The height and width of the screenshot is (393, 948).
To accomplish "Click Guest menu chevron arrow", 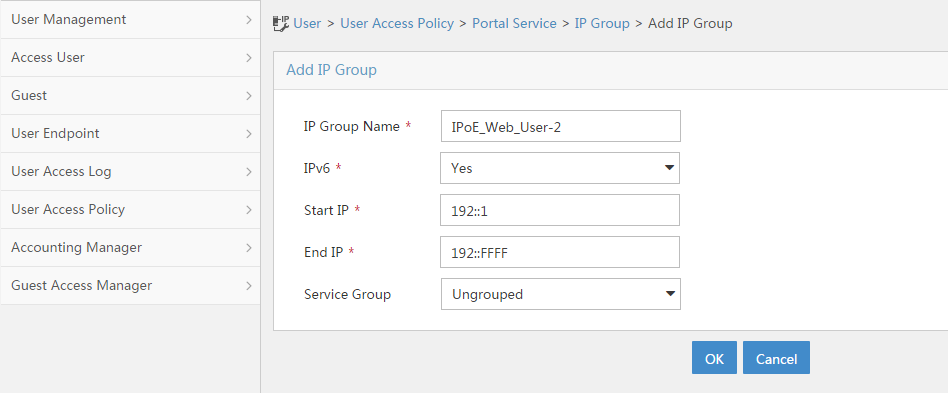I will 249,96.
